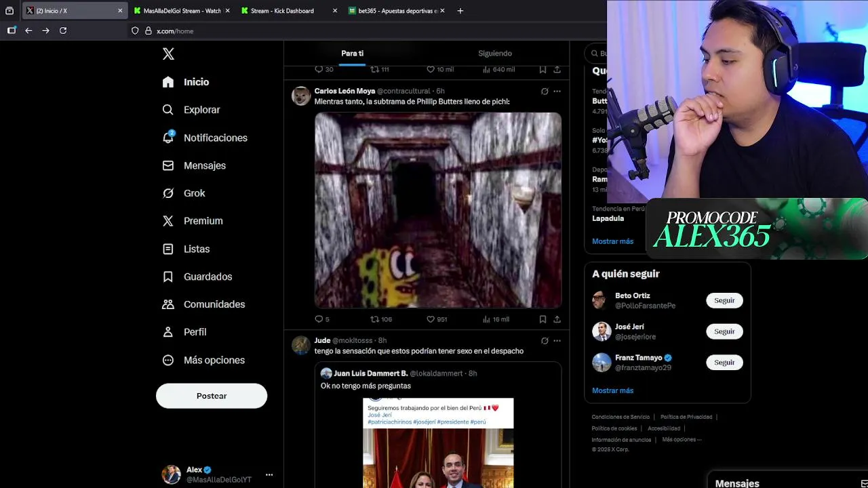The height and width of the screenshot is (488, 868).
Task: Open Perfil person icon
Action: click(x=168, y=332)
